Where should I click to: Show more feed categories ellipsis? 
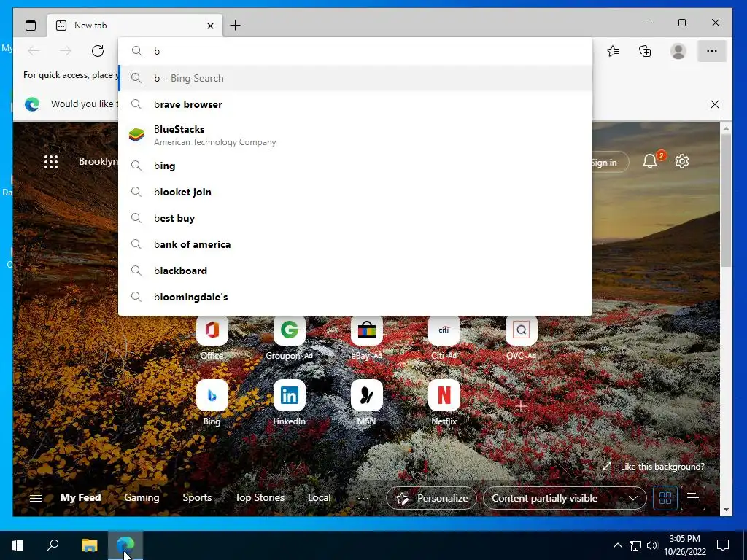[363, 498]
